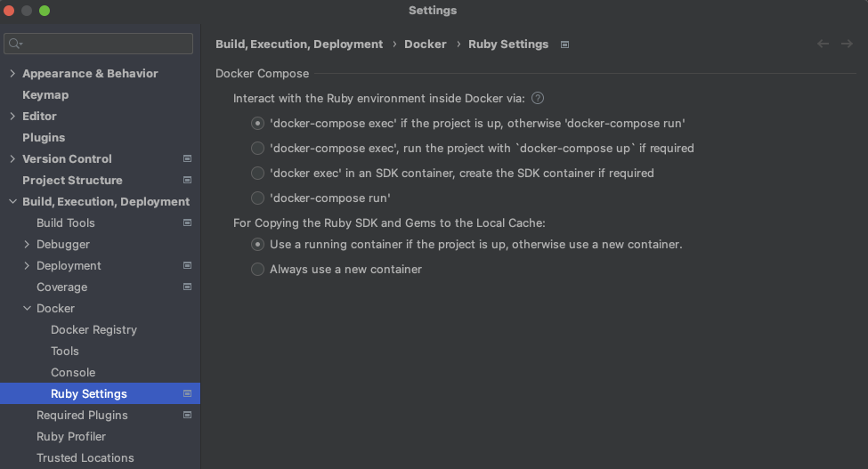Open the Plugins settings page
Image resolution: width=868 pixels, height=469 pixels.
coord(44,138)
